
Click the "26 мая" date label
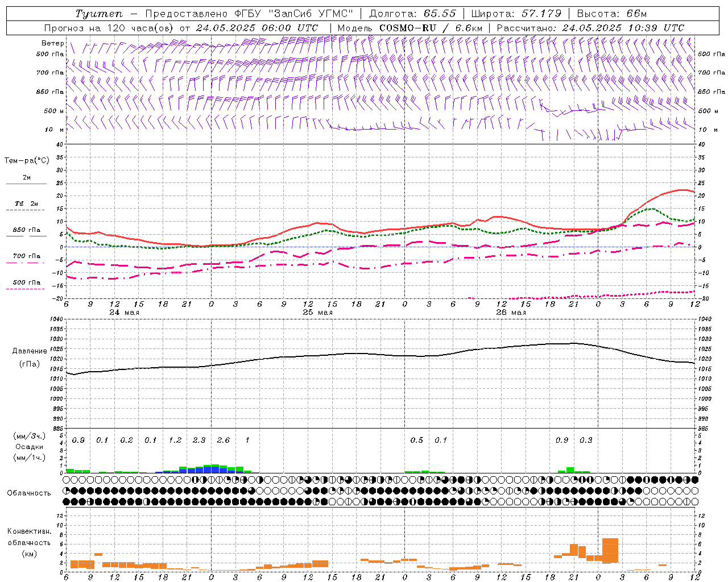[x=511, y=313]
